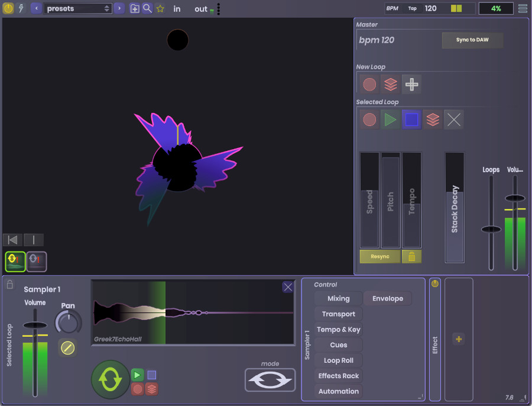532x406 pixels.
Task: Toggle the Effect slot power button
Action: click(435, 283)
